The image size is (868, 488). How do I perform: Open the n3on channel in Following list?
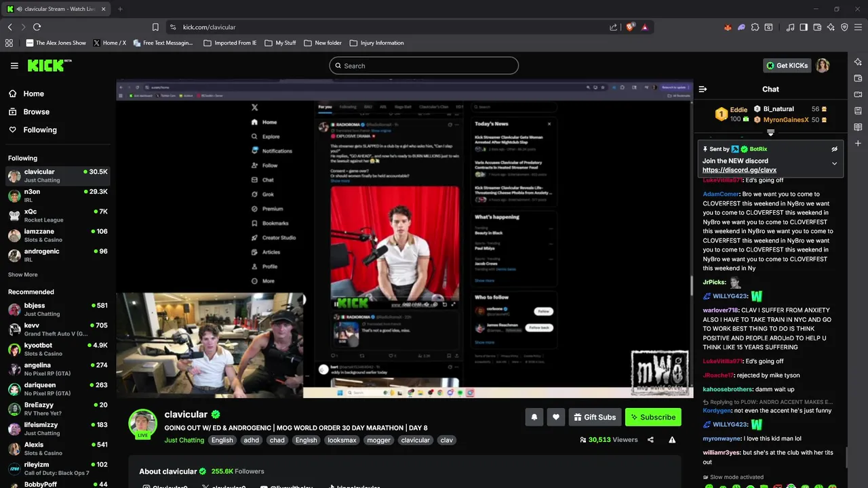point(58,196)
